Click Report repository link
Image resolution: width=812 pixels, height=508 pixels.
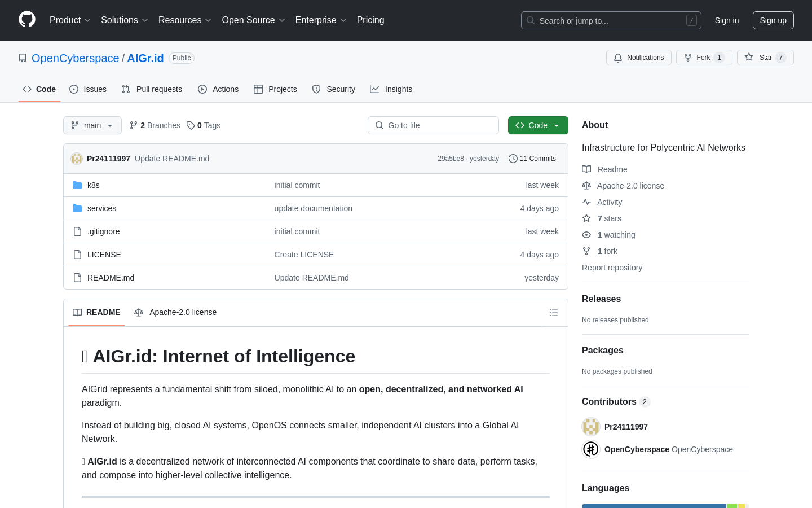click(612, 268)
